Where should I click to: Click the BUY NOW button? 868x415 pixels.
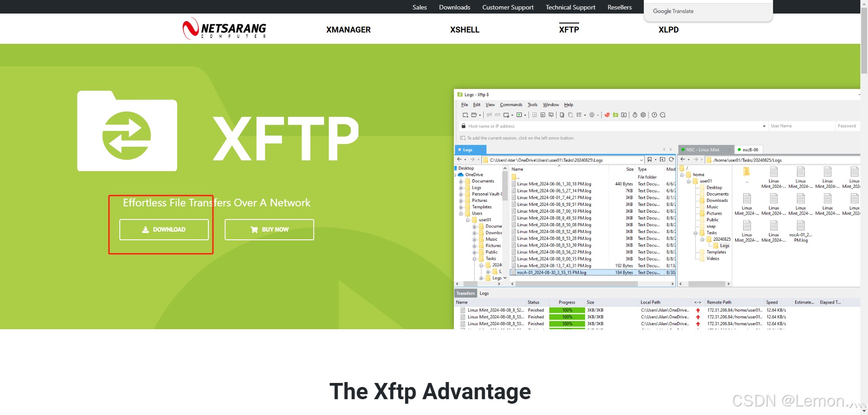[269, 229]
